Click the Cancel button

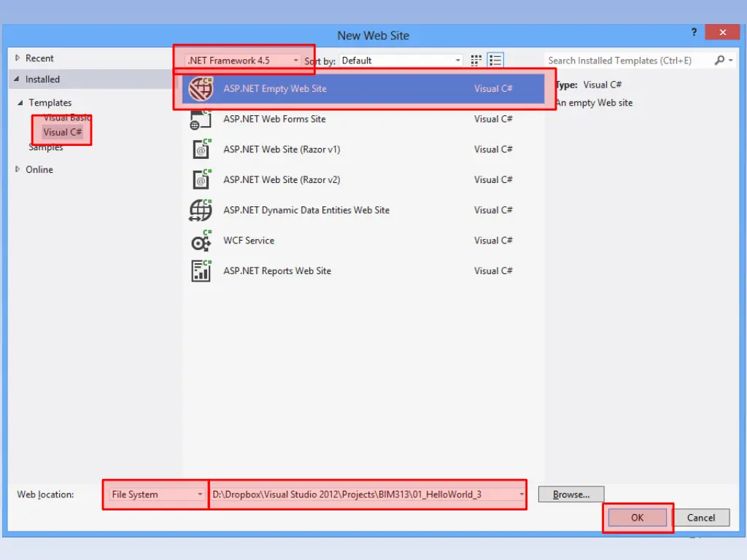(701, 518)
